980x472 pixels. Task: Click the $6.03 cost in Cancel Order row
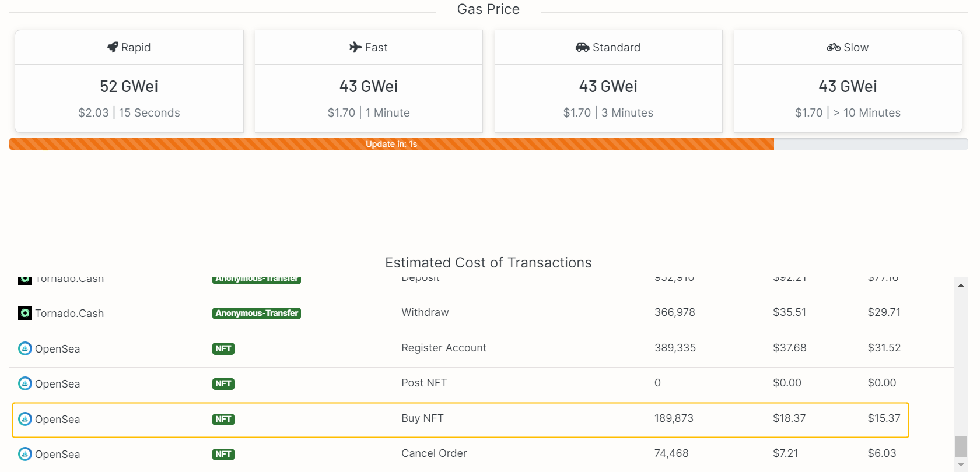point(882,453)
